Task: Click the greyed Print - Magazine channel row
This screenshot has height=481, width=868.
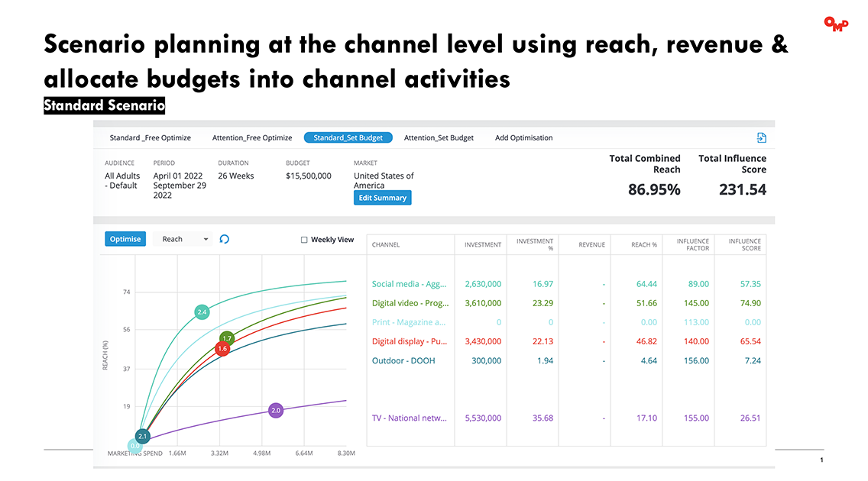Action: click(x=410, y=321)
